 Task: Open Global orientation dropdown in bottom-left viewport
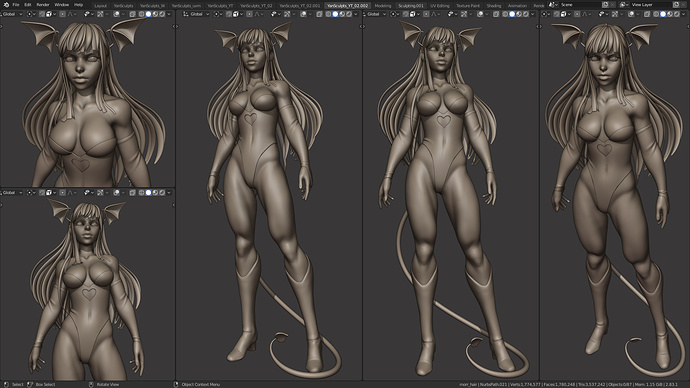pos(11,193)
